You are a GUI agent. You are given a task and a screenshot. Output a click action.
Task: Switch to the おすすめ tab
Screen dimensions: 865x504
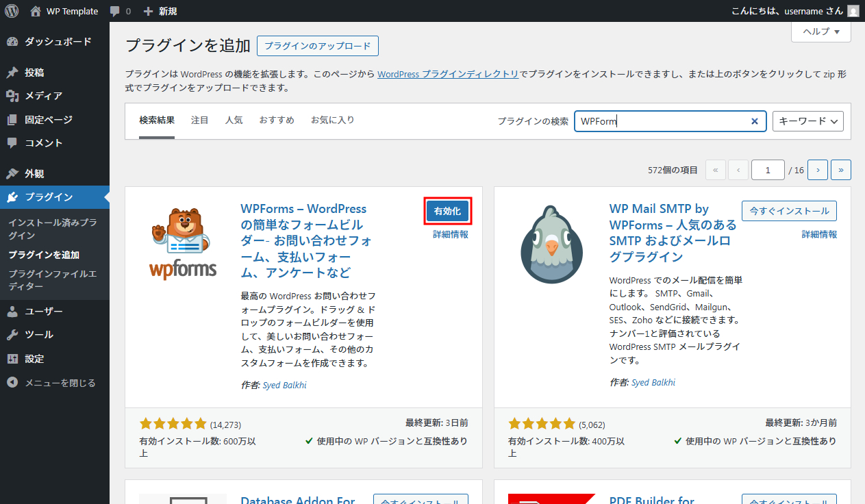click(x=277, y=121)
